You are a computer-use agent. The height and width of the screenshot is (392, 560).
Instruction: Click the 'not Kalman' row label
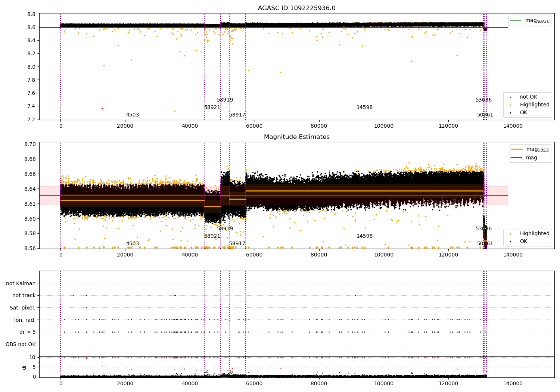click(x=21, y=283)
